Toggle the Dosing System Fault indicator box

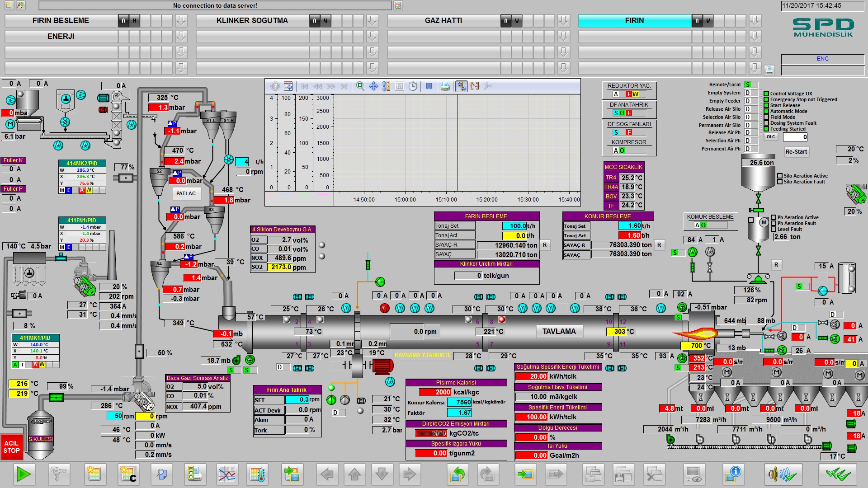pyautogui.click(x=766, y=123)
